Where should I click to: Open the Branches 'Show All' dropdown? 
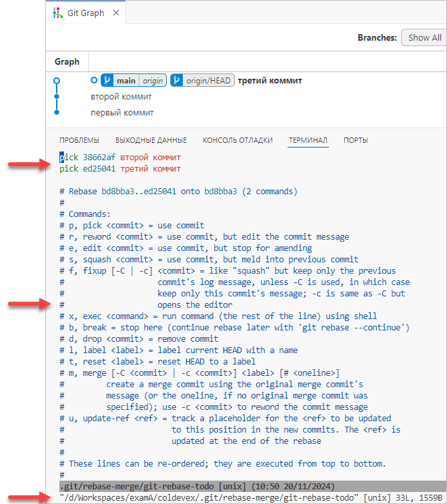click(423, 38)
